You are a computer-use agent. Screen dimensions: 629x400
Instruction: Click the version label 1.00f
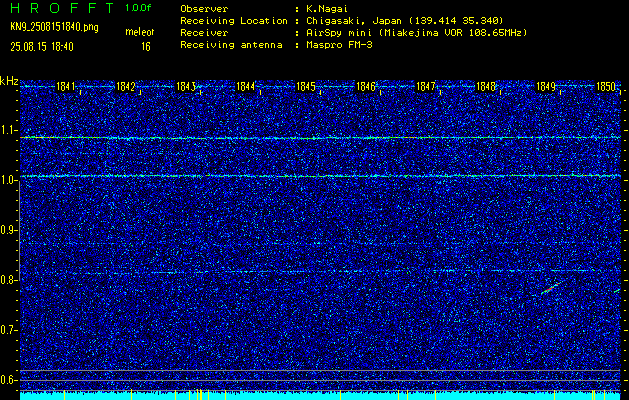coord(138,8)
